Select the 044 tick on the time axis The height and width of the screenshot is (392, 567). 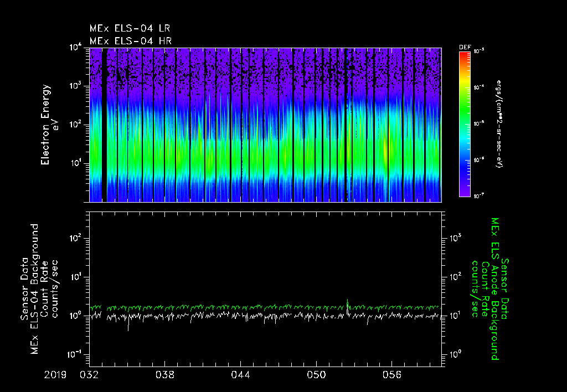click(x=240, y=375)
